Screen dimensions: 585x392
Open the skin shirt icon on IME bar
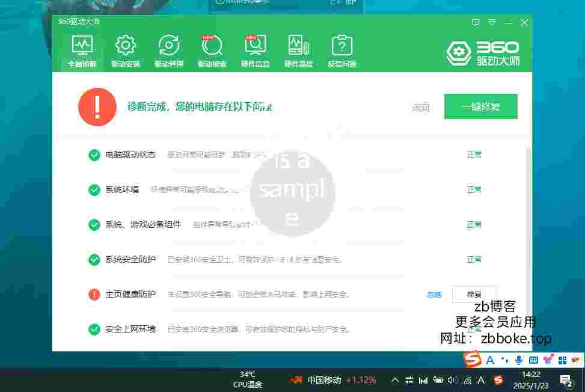[x=548, y=360]
